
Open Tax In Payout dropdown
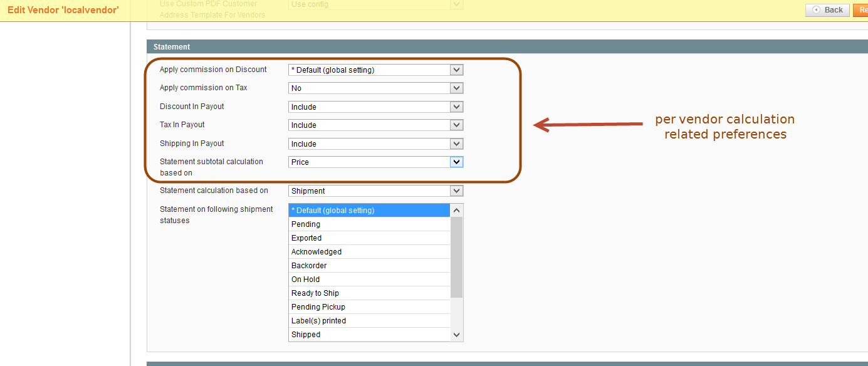click(376, 125)
